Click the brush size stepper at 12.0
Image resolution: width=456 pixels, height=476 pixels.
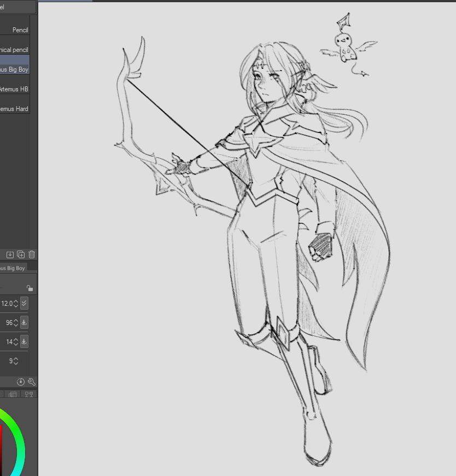16,304
